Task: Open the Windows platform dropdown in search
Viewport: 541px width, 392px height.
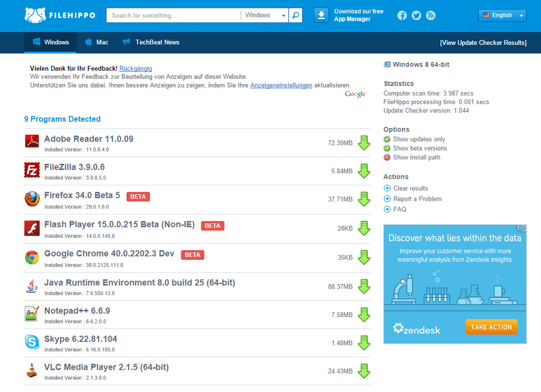Action: pos(265,15)
